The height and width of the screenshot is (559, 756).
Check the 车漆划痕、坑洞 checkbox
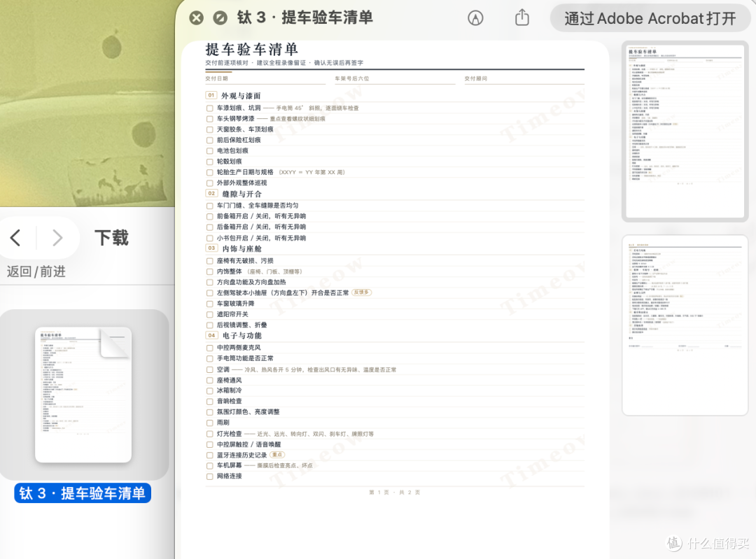tap(210, 108)
